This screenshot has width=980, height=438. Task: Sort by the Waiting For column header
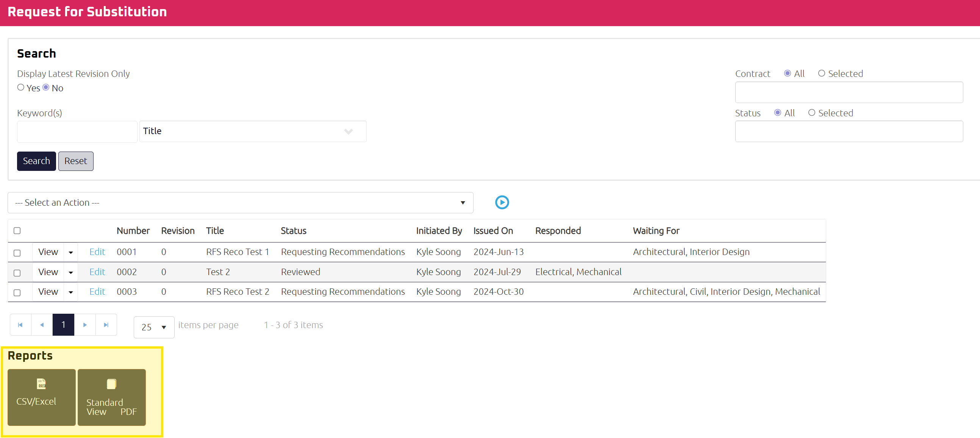656,231
